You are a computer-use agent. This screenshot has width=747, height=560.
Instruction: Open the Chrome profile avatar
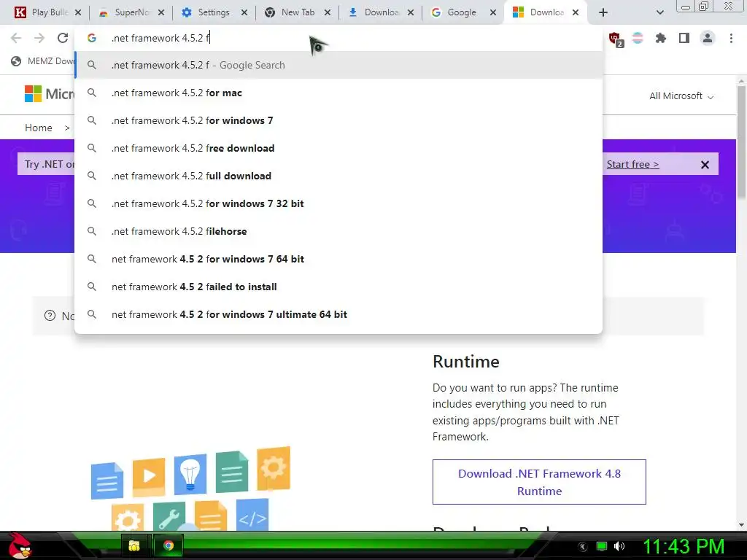pyautogui.click(x=708, y=38)
